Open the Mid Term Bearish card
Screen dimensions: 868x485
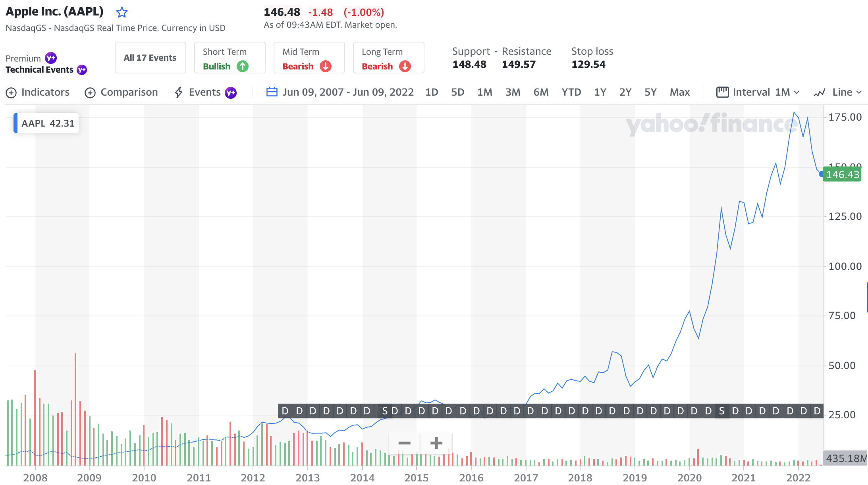pyautogui.click(x=309, y=58)
